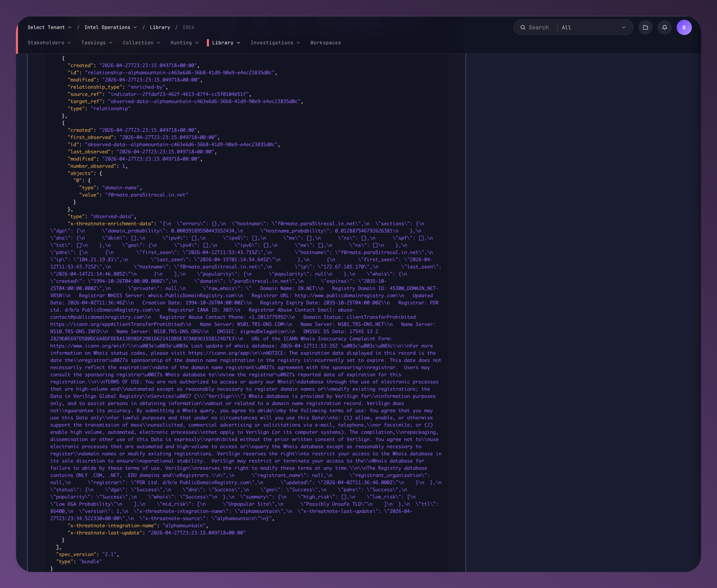Expand the Select Tenant dropdown

point(50,27)
